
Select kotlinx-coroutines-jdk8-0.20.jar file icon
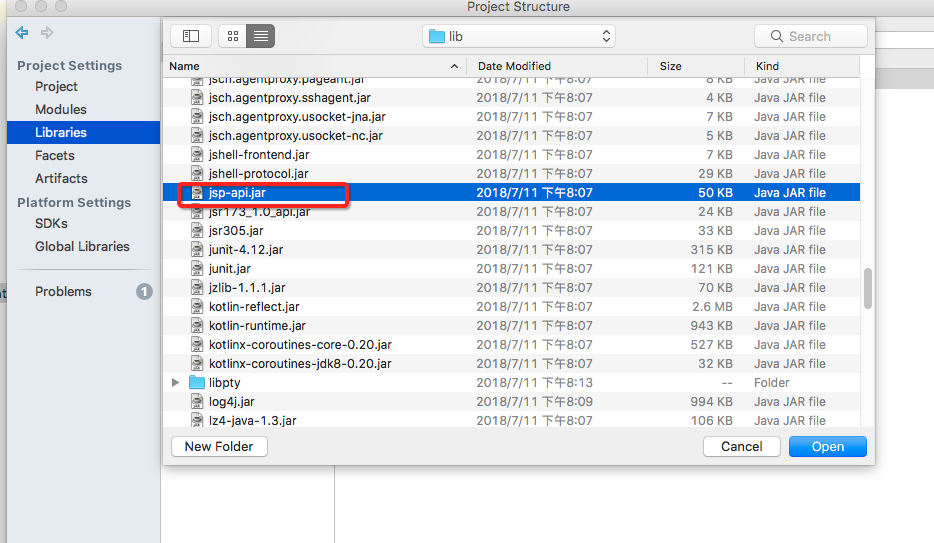197,364
